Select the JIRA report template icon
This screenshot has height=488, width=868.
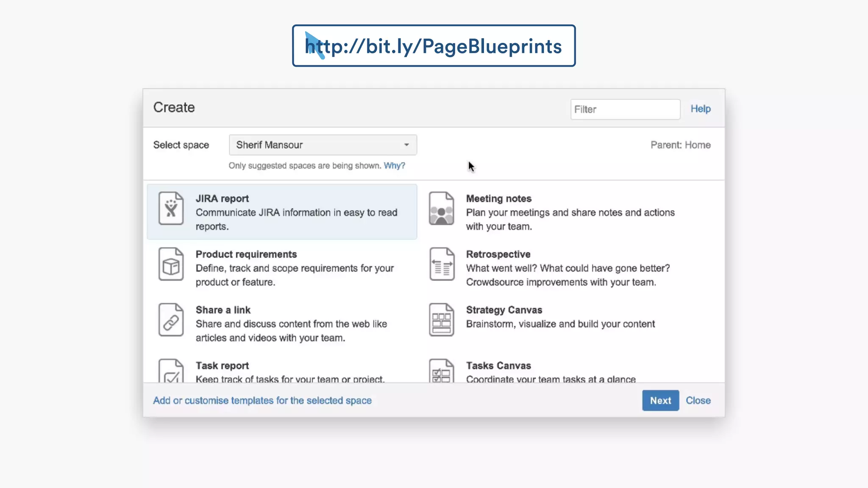click(171, 208)
